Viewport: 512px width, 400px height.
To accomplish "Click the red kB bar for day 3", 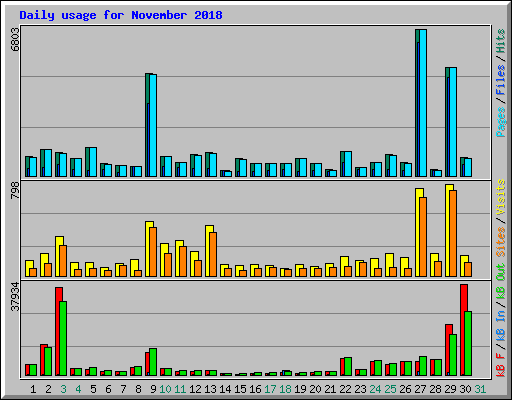I will pos(58,331).
